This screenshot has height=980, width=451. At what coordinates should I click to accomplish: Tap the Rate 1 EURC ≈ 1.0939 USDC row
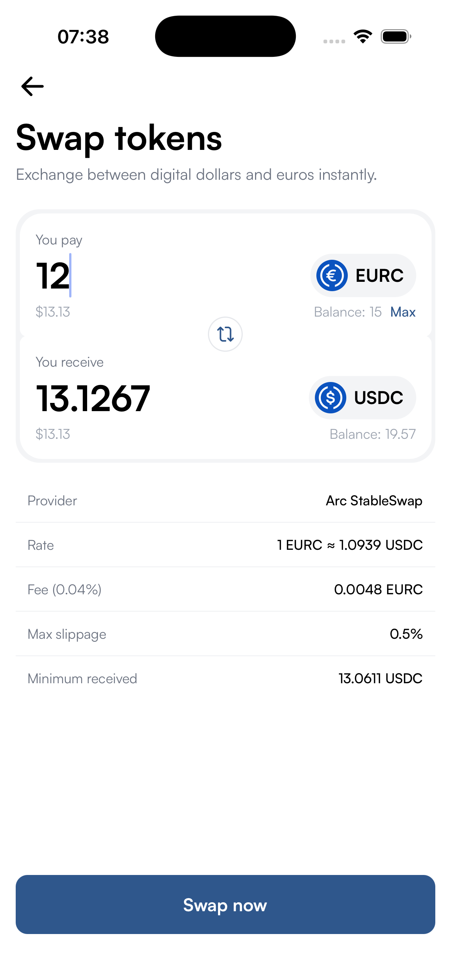point(225,545)
